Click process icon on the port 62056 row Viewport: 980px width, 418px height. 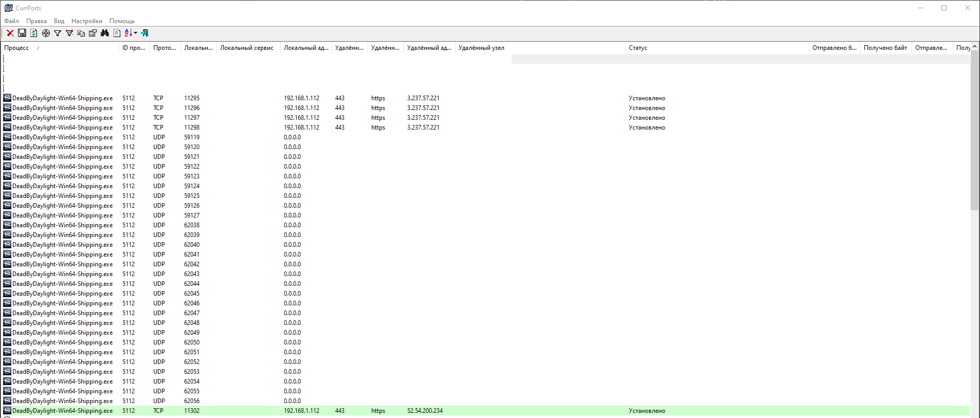pyautogui.click(x=7, y=401)
